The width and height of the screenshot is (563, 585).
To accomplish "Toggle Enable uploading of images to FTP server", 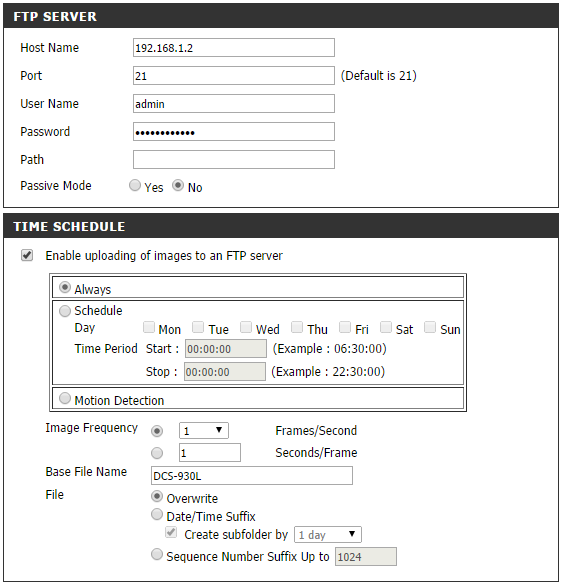I will (x=27, y=256).
